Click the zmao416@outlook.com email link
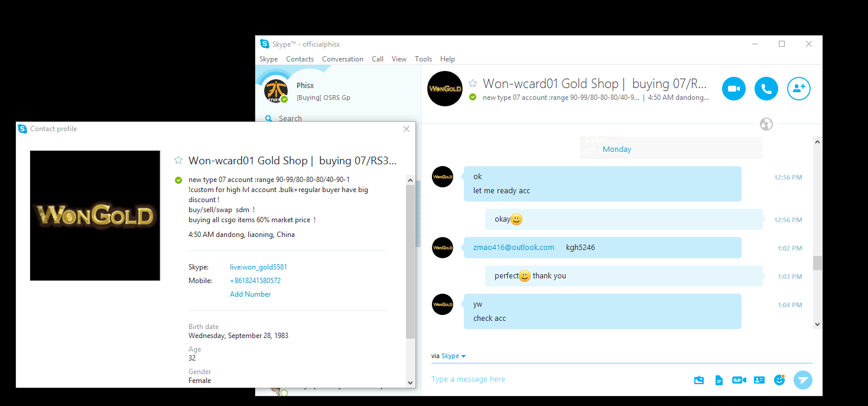The height and width of the screenshot is (406, 868). 513,247
